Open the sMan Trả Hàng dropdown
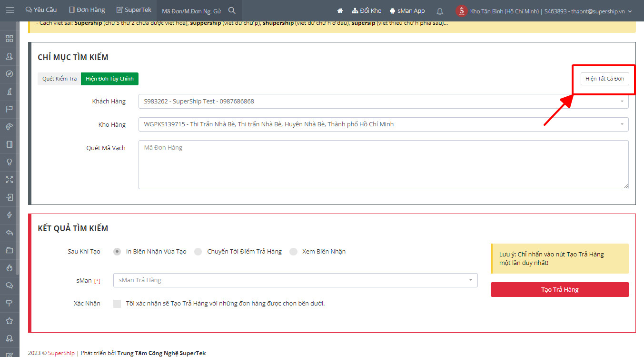644x357 pixels. 295,280
